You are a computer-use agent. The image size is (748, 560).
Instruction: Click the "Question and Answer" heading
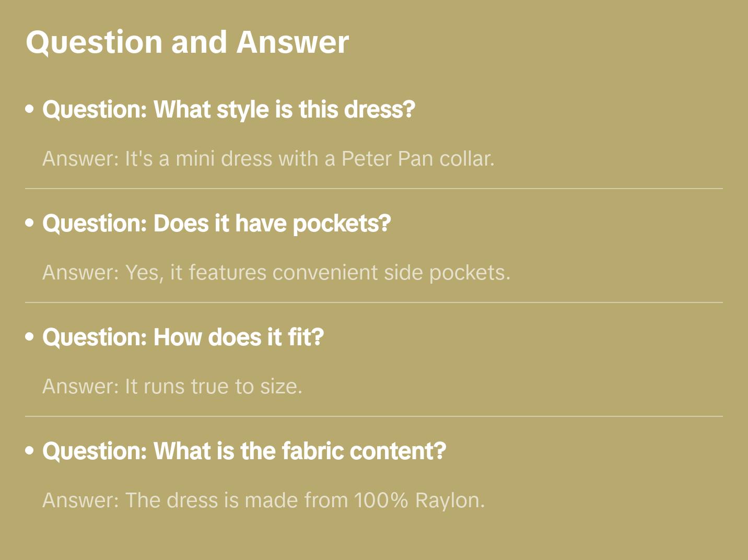tap(187, 42)
